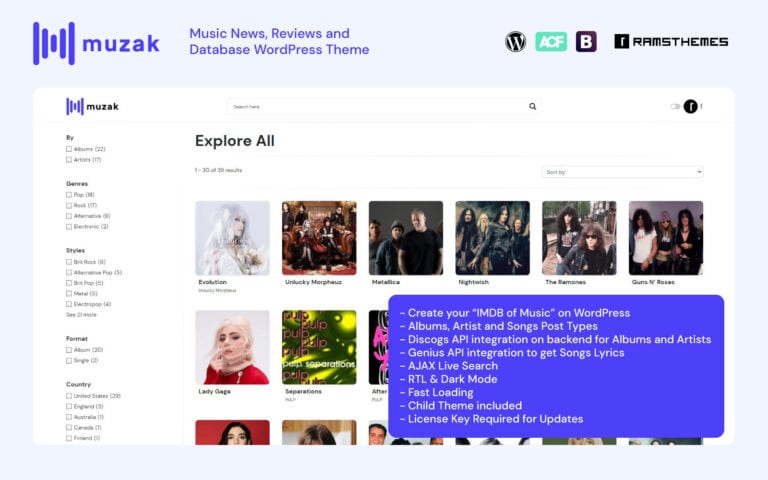Expand the See 21 more styles link
The image size is (768, 480).
81,315
